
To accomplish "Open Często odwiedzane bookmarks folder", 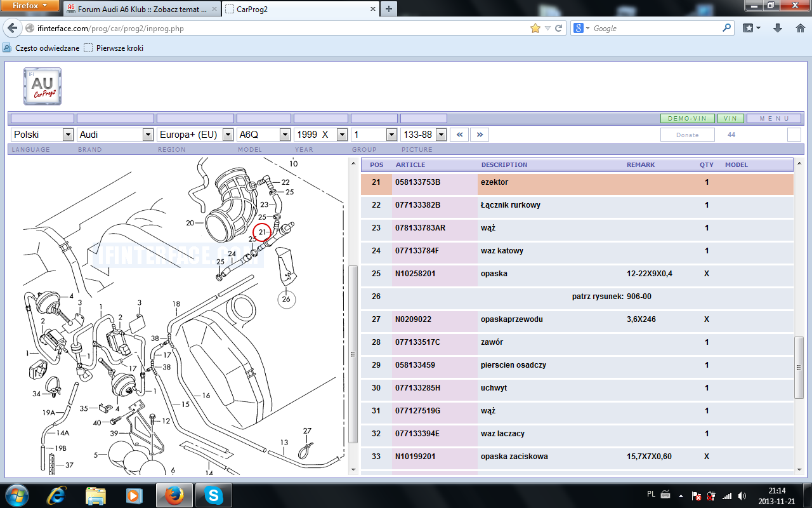I will [x=41, y=48].
